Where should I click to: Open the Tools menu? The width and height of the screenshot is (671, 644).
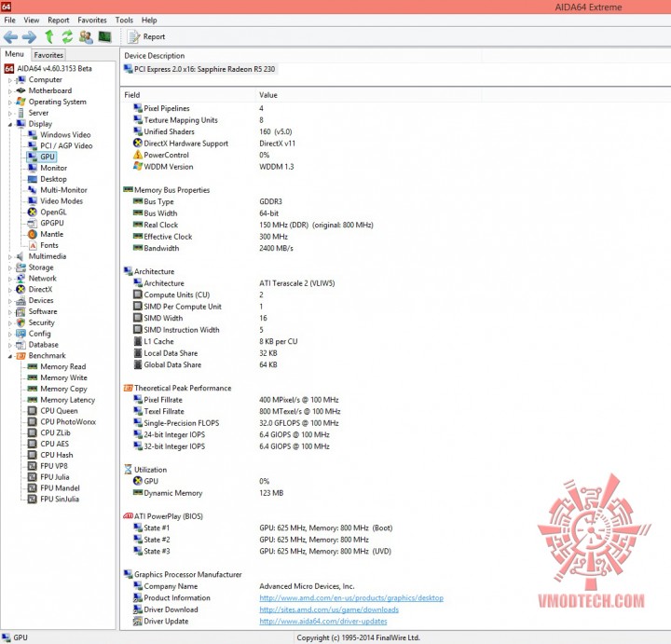point(124,21)
